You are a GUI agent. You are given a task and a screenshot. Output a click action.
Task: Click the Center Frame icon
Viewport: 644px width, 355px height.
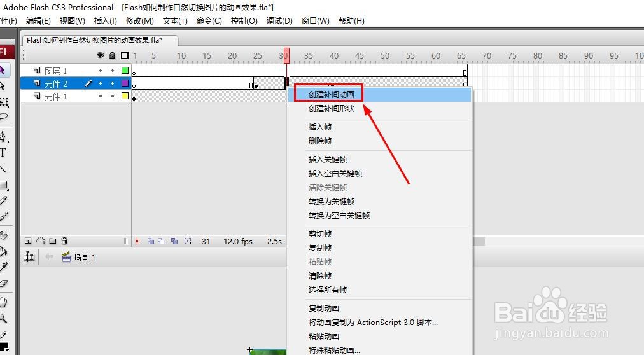click(137, 241)
